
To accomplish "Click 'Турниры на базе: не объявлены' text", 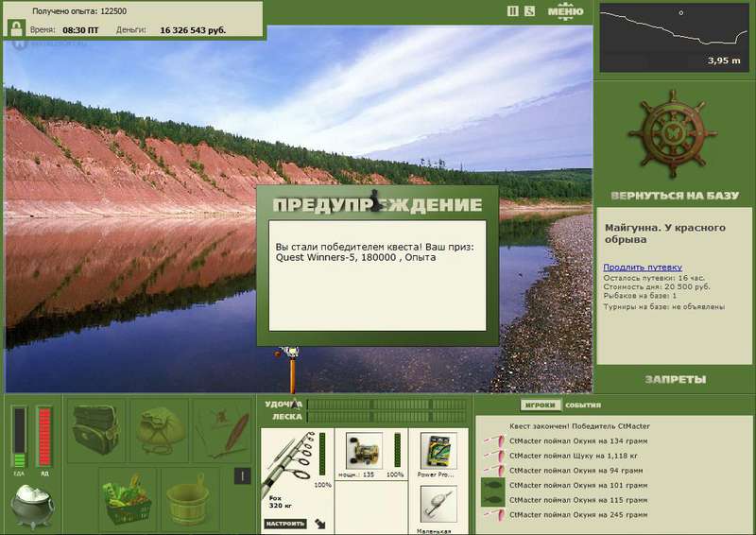I will click(x=664, y=306).
